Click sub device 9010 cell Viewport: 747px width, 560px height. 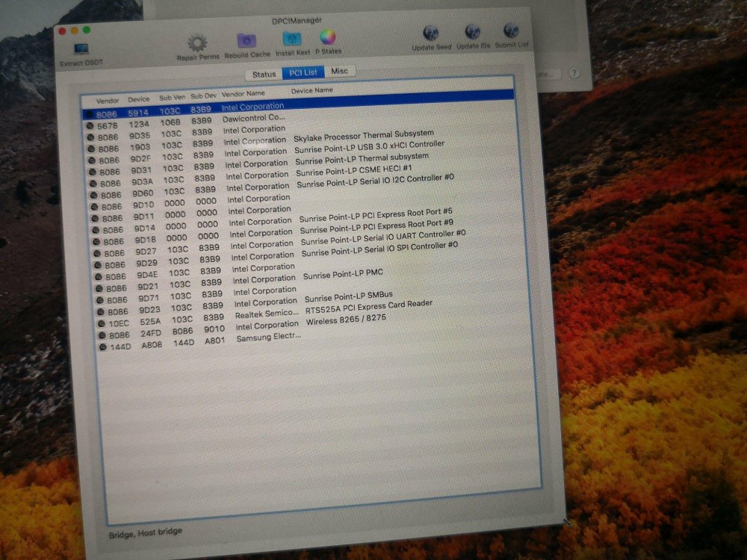coord(214,329)
